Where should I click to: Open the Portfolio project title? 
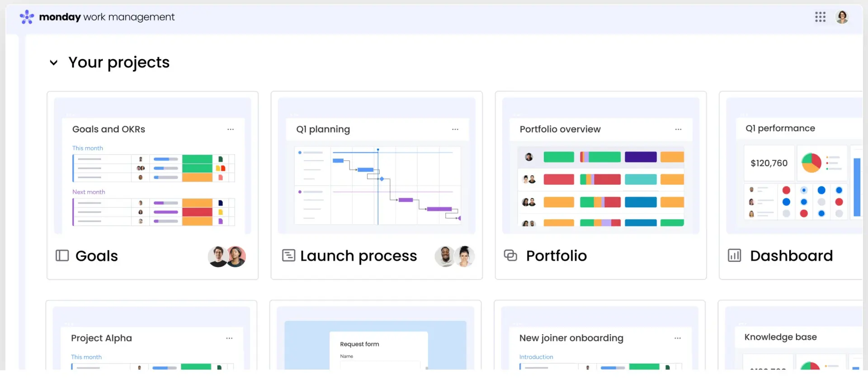coord(557,256)
